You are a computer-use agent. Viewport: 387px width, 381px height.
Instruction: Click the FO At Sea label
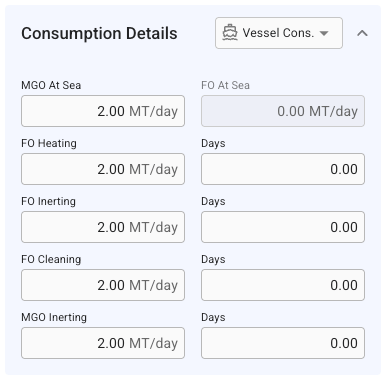click(225, 85)
